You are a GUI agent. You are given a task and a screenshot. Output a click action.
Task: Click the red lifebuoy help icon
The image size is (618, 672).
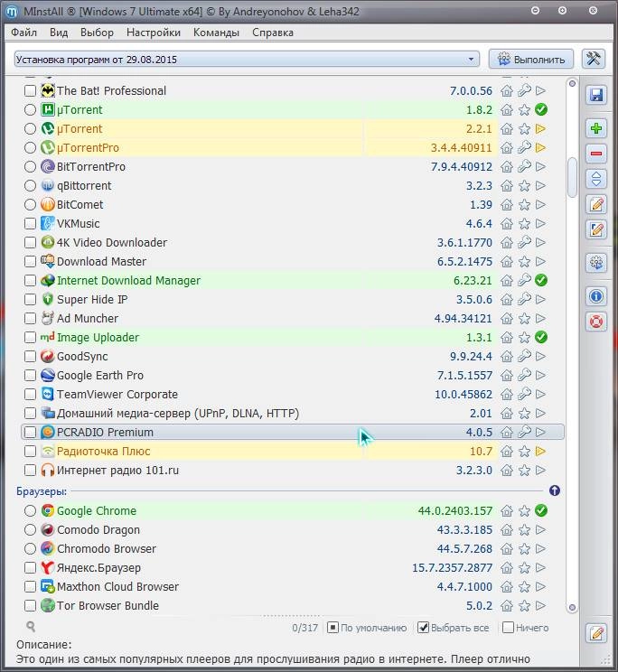coord(596,322)
